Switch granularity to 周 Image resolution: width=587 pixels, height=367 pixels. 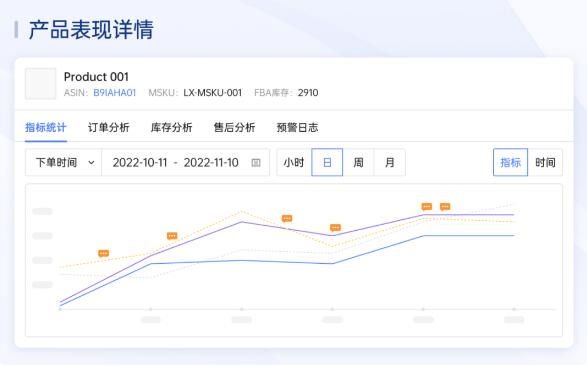pos(358,163)
